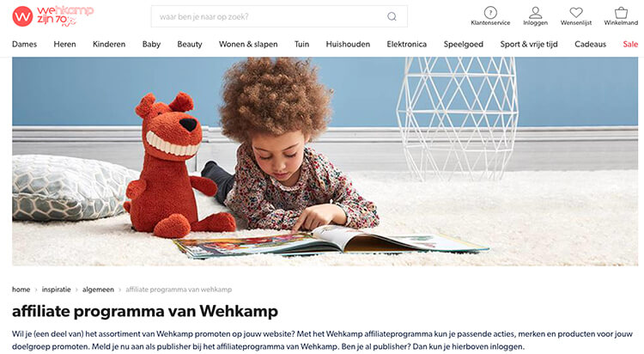
Task: Focus the 'waar ben je naar op zoek?' search field
Action: [279, 16]
